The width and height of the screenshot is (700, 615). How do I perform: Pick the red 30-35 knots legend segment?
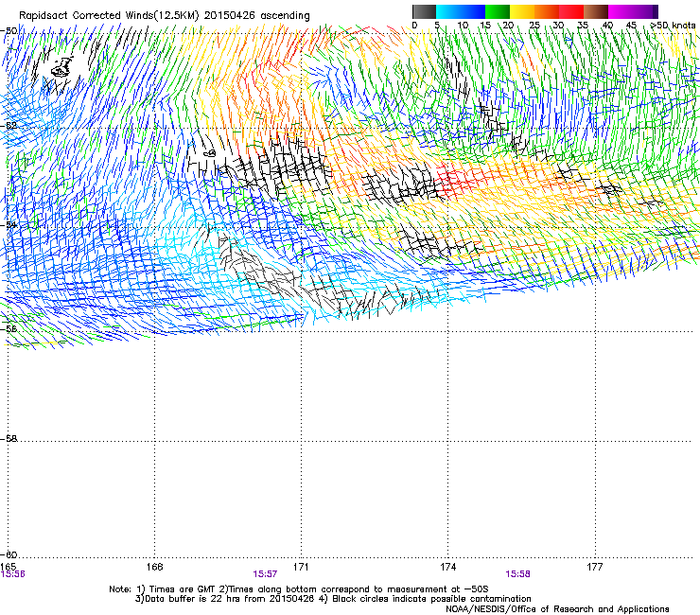[x=571, y=11]
